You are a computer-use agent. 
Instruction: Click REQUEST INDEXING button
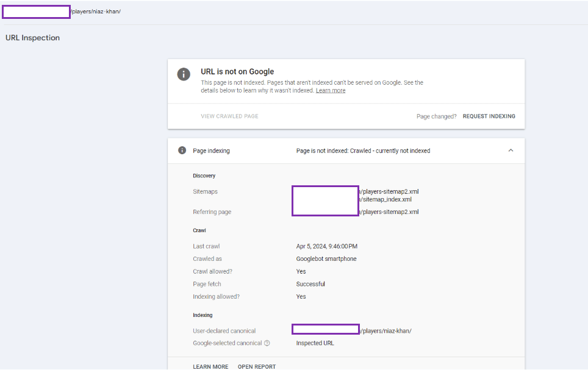(x=489, y=116)
